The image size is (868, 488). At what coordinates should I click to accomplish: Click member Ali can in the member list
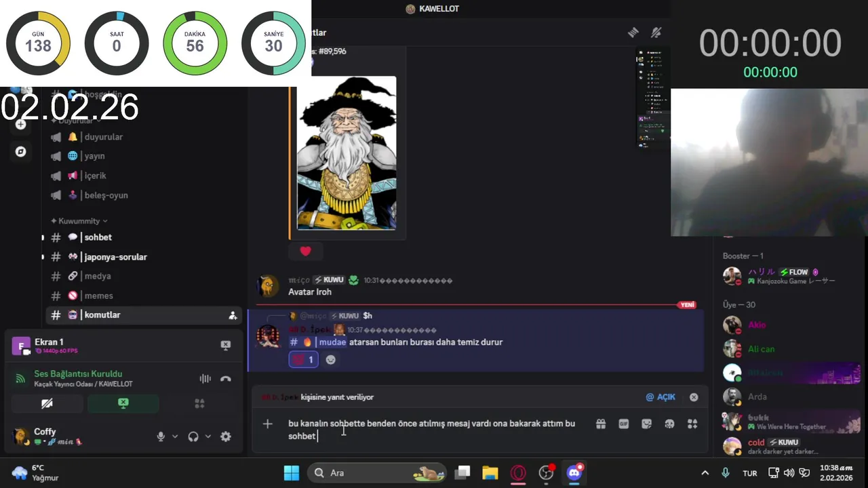[x=790, y=349]
